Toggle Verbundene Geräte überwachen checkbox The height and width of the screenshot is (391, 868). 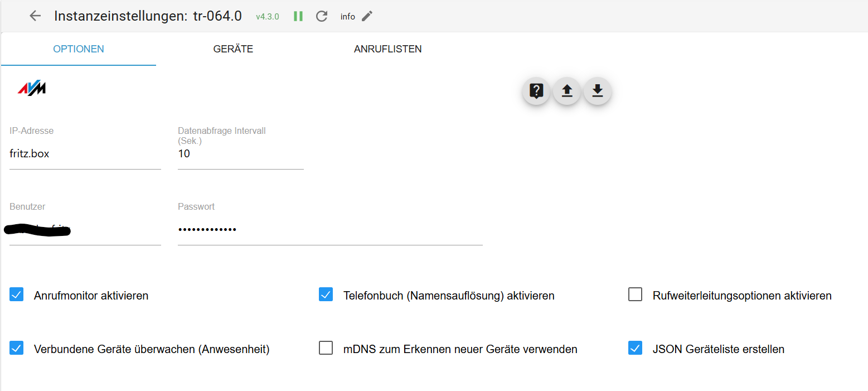tap(17, 349)
